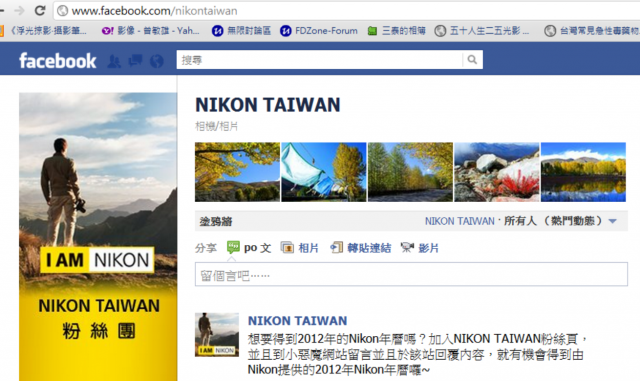Click the 影片 video camera icon
This screenshot has height=381, width=640.
pos(407,247)
